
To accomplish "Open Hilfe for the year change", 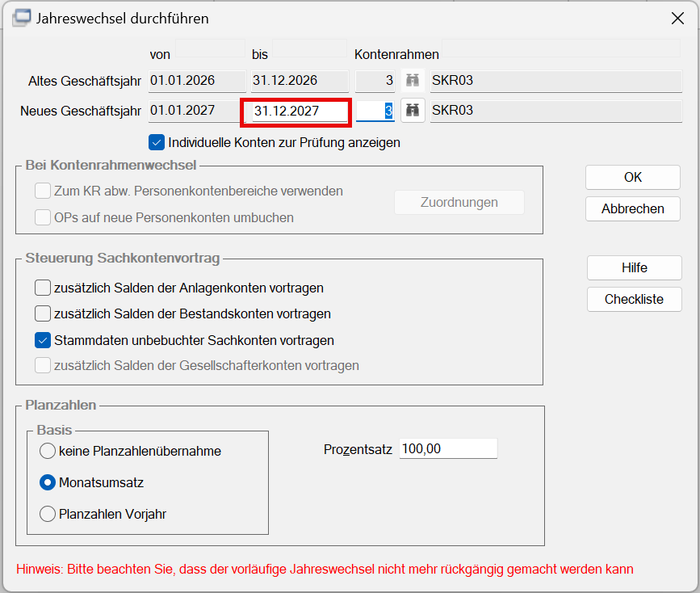I will coord(635,267).
